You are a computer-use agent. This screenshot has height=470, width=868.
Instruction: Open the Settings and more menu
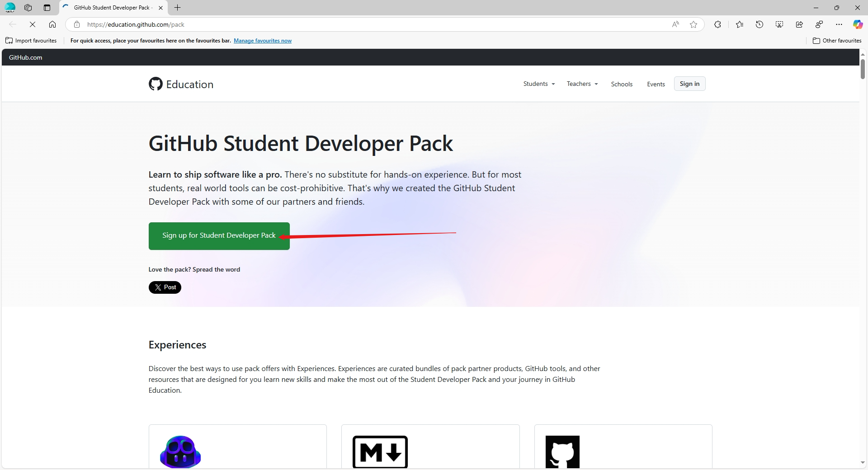pyautogui.click(x=839, y=24)
